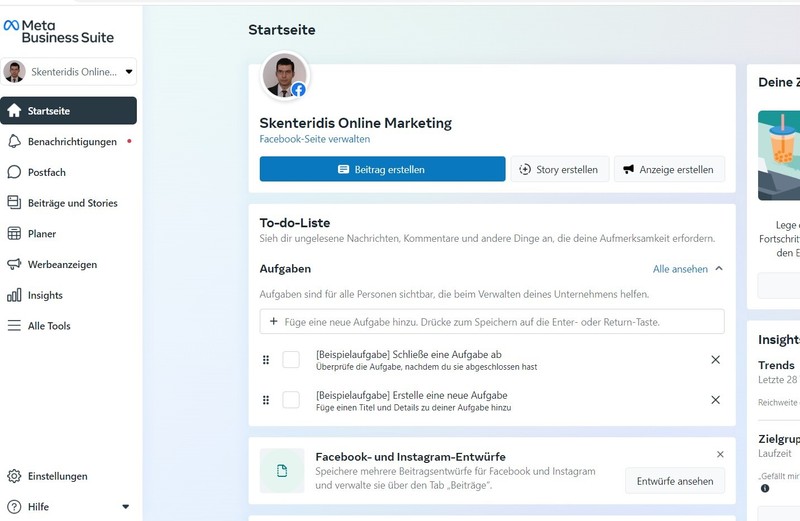Click the new Aufgabe input field
The width and height of the screenshot is (800, 521).
point(492,322)
